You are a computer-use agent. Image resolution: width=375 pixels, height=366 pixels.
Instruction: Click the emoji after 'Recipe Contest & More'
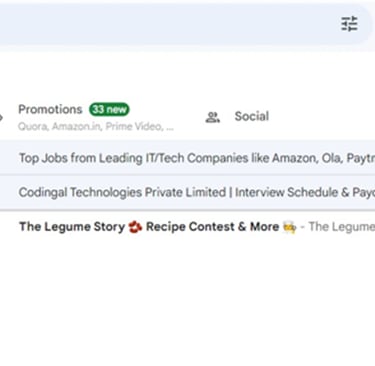[x=289, y=227]
